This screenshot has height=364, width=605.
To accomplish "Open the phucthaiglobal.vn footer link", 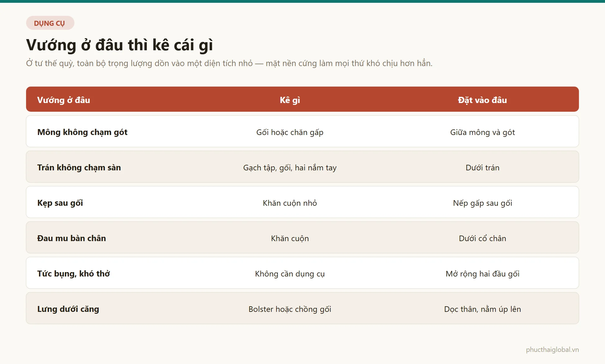I will tap(552, 350).
